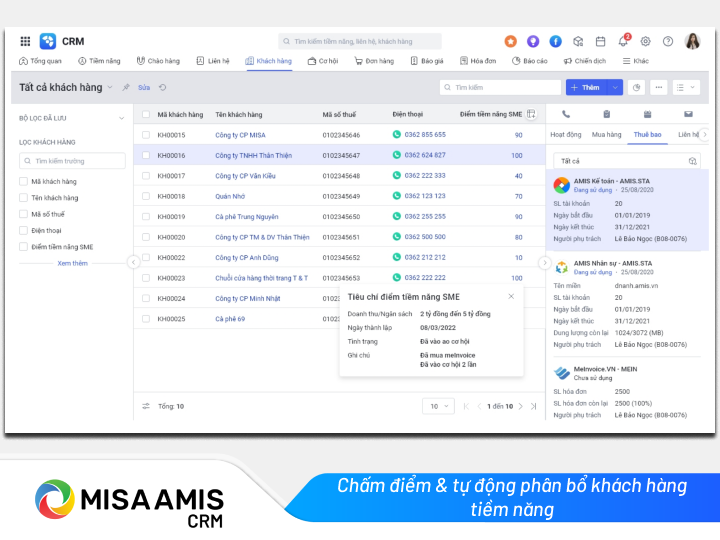The width and height of the screenshot is (720, 540).
Task: Open the Facebook icon in header
Action: tap(555, 41)
